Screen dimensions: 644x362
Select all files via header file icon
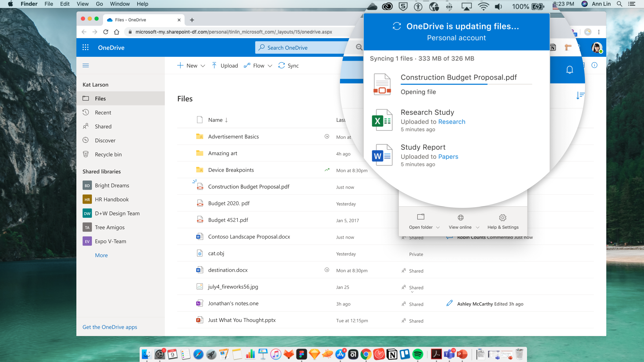click(x=199, y=120)
